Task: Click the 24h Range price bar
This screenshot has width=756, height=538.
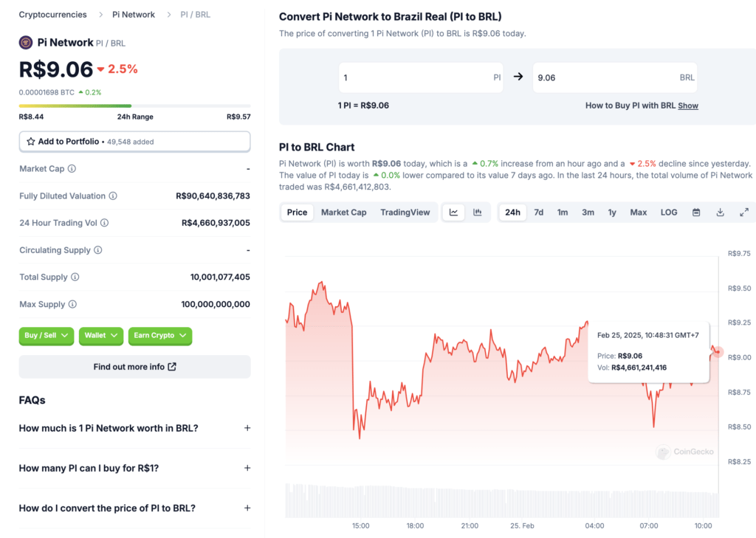Action: (x=134, y=106)
